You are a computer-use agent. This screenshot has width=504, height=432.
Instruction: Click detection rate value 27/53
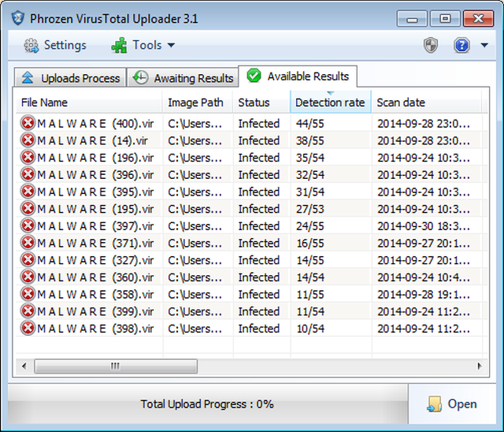(x=309, y=209)
